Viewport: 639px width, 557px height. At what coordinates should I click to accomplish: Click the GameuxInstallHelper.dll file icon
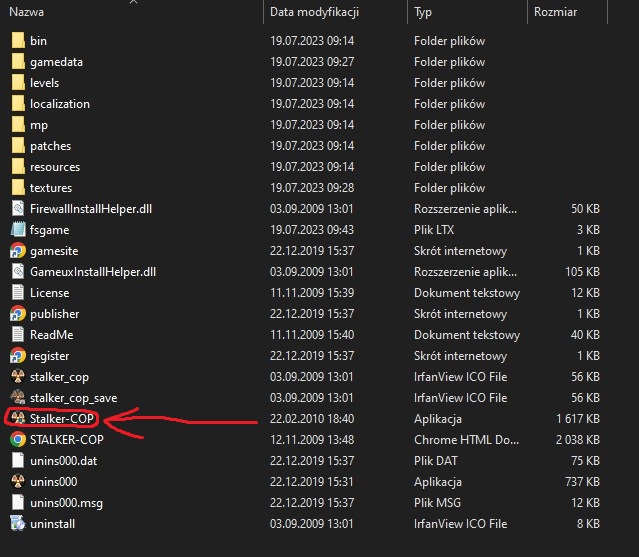(18, 272)
